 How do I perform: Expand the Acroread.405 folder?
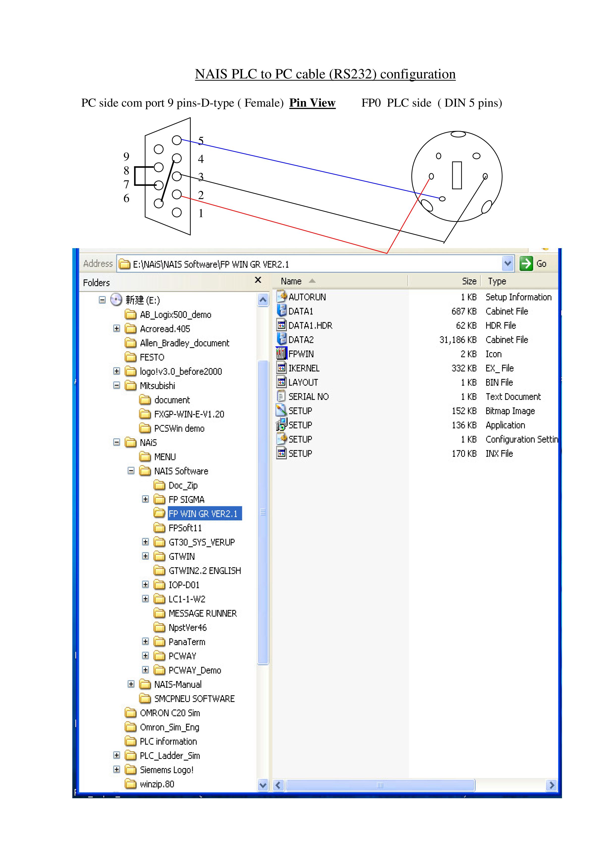116,328
